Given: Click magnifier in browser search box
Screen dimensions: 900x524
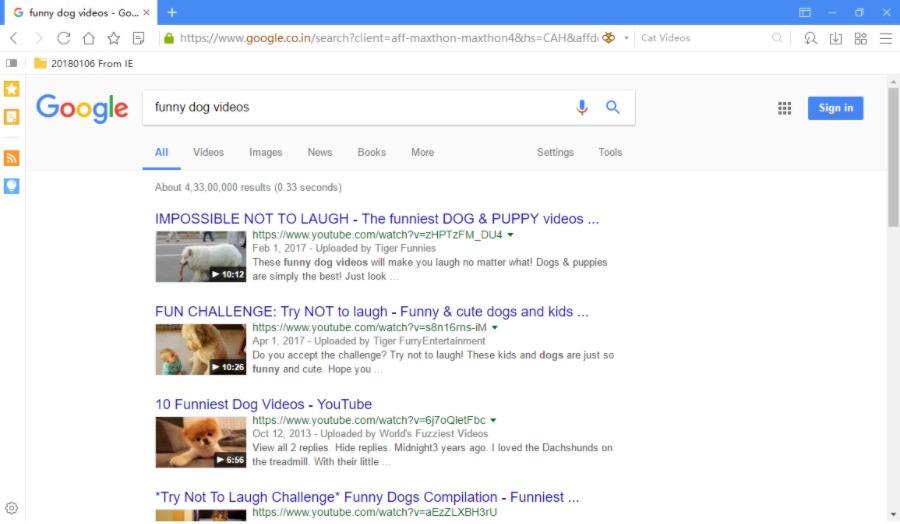Looking at the screenshot, I should coord(777,38).
